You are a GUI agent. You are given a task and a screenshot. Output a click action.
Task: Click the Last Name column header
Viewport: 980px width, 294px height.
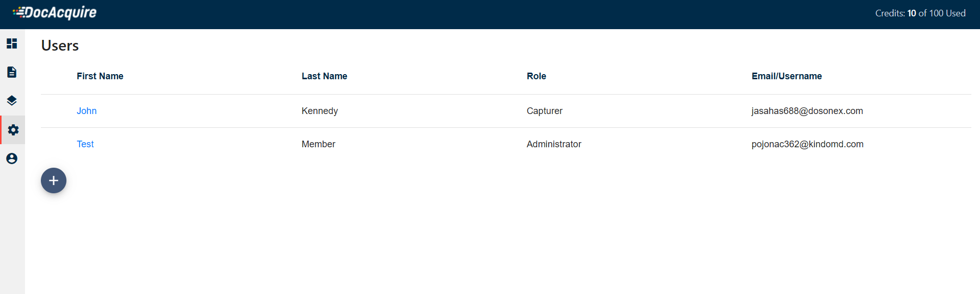[x=324, y=76]
